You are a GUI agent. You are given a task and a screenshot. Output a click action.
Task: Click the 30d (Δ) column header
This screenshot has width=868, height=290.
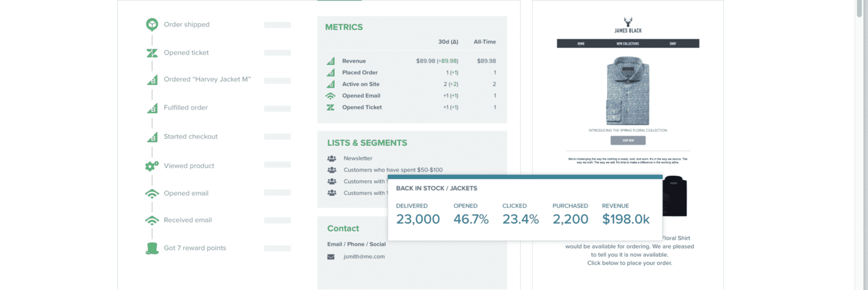(448, 42)
